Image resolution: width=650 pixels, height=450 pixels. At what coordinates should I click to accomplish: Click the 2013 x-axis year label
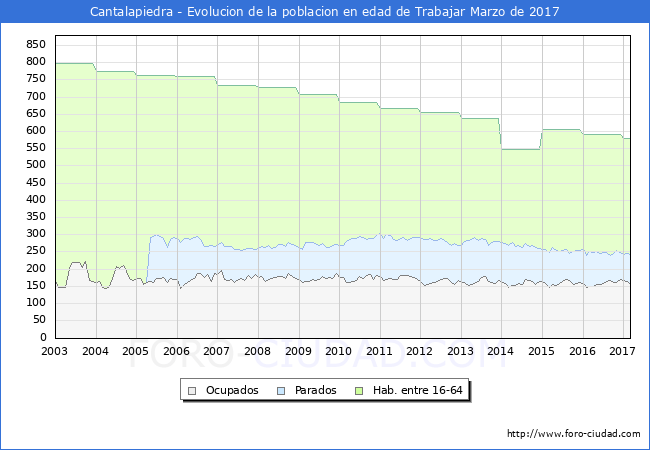click(461, 351)
